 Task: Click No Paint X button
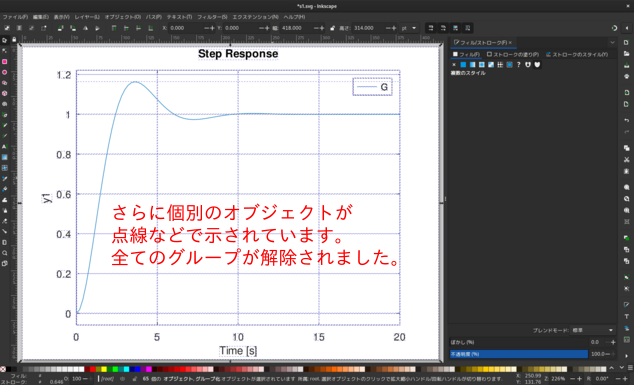pyautogui.click(x=454, y=65)
